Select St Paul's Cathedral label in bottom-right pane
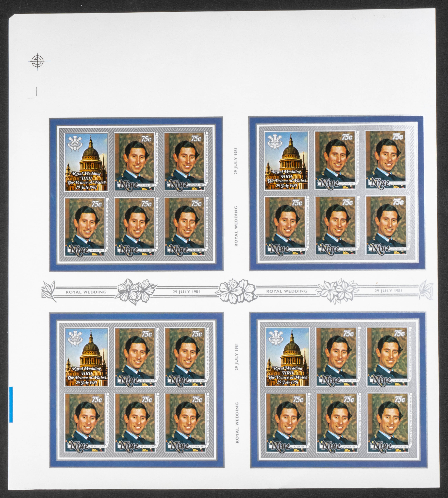448x498 pixels. click(288, 357)
